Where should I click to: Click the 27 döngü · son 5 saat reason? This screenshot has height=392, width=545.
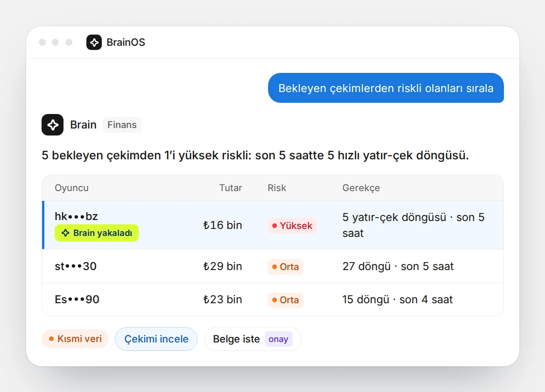coord(398,266)
